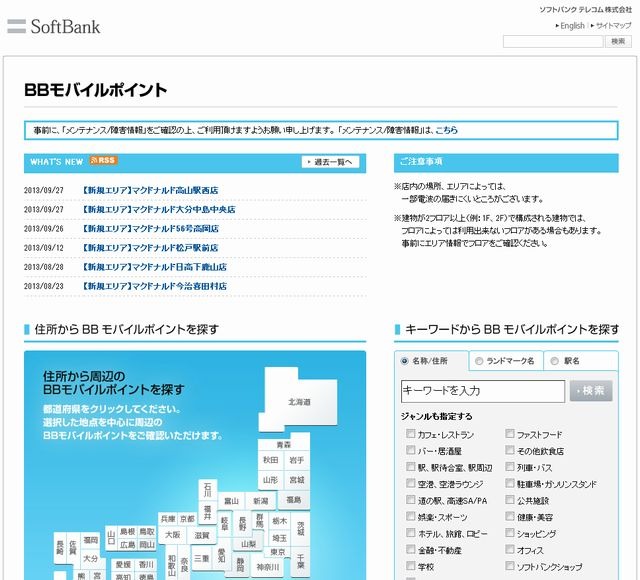
Task: Click the キーワードを入力 keyword field
Action: [483, 391]
